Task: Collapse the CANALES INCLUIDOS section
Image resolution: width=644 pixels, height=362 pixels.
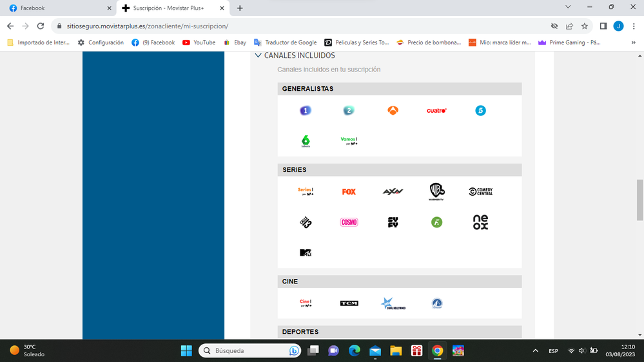Action: [x=258, y=55]
